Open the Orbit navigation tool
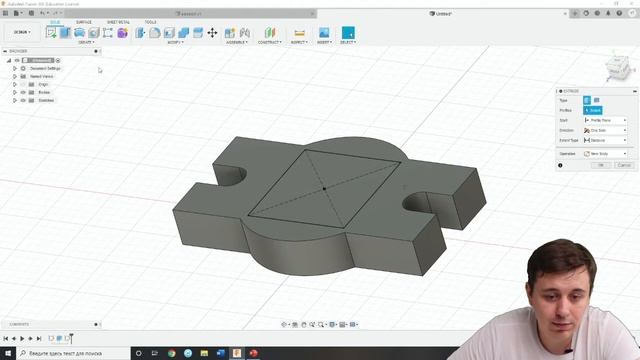The image size is (640, 360). 284,324
